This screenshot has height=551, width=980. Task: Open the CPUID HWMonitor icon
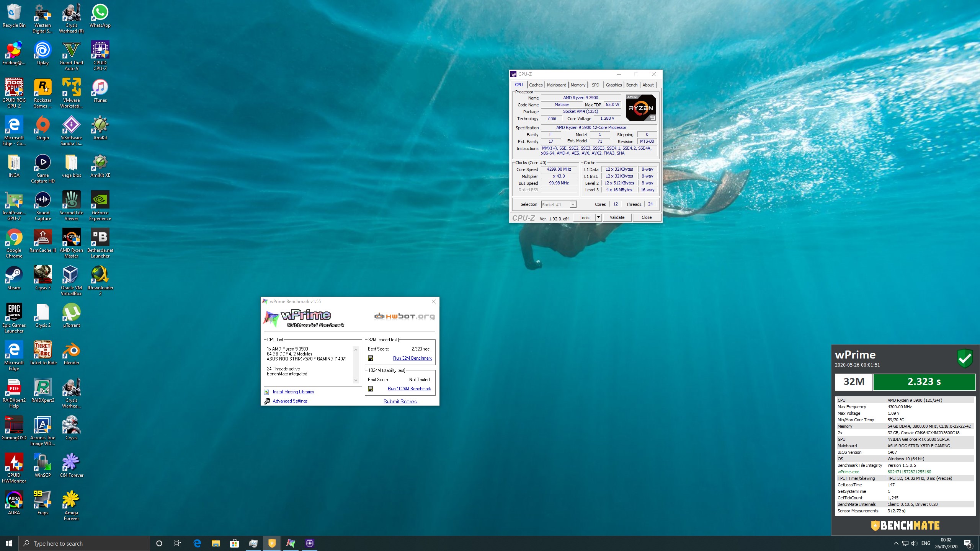[14, 469]
